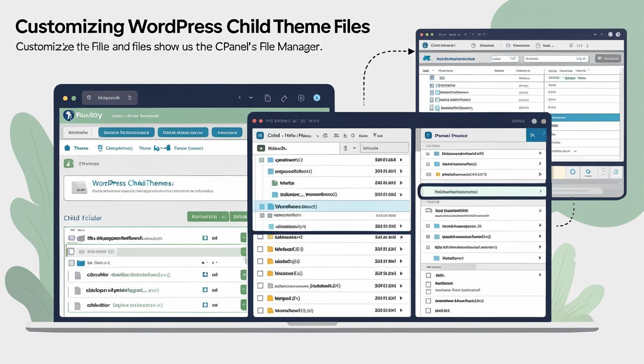Click clipboard icon left of Coooagedmai) tab

click(x=100, y=148)
